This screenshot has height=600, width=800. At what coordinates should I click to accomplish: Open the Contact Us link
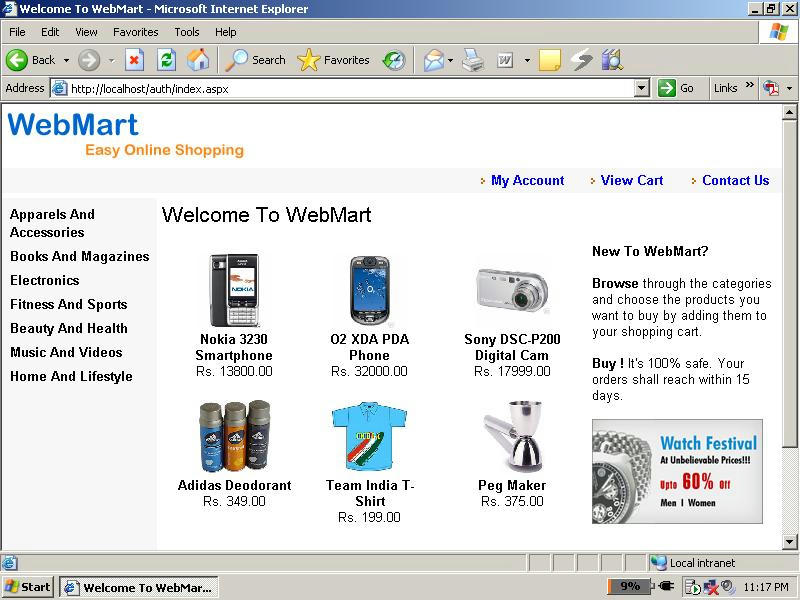[x=736, y=180]
